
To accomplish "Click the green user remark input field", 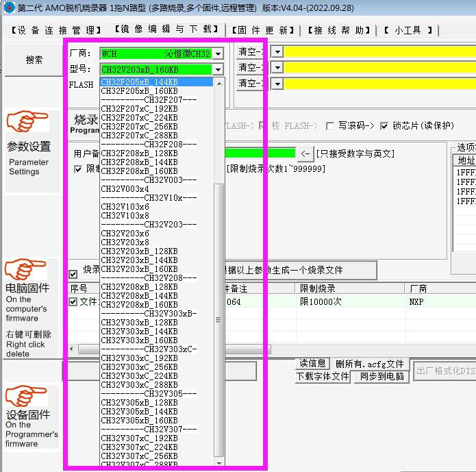I will 260,153.
